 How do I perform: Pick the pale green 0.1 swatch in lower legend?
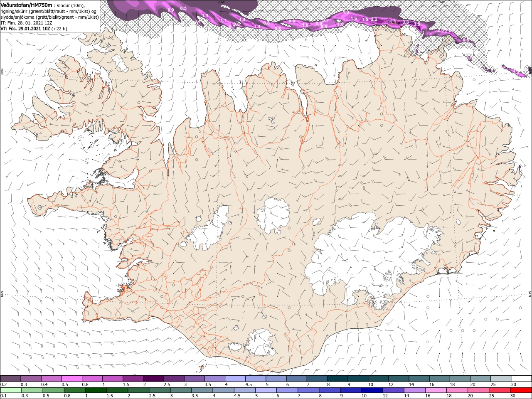[x=11, y=390]
